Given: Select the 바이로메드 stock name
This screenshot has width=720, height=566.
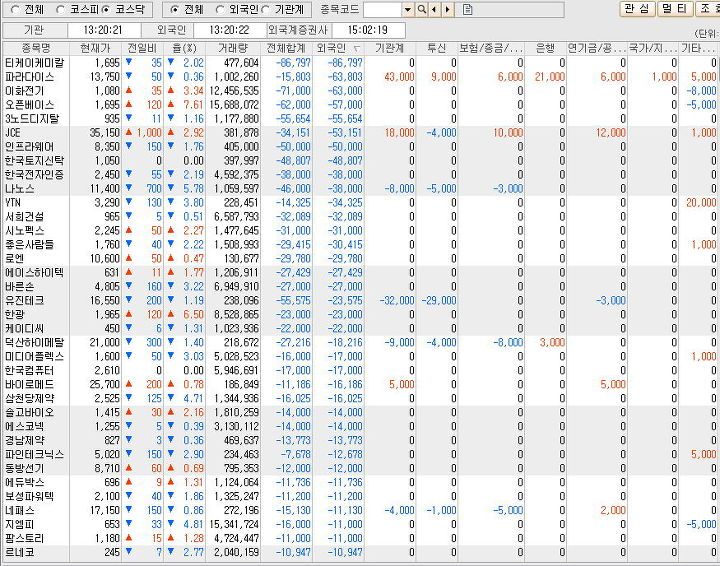Looking at the screenshot, I should 29,384.
